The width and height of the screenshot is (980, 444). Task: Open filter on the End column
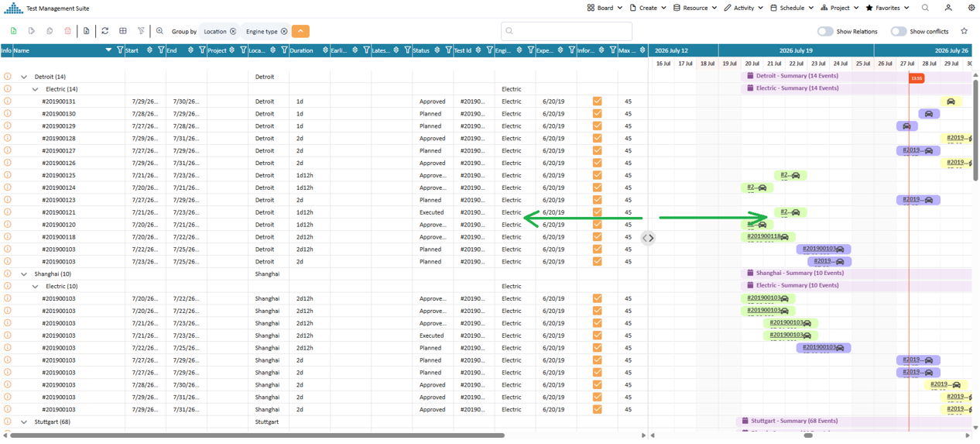coord(202,50)
